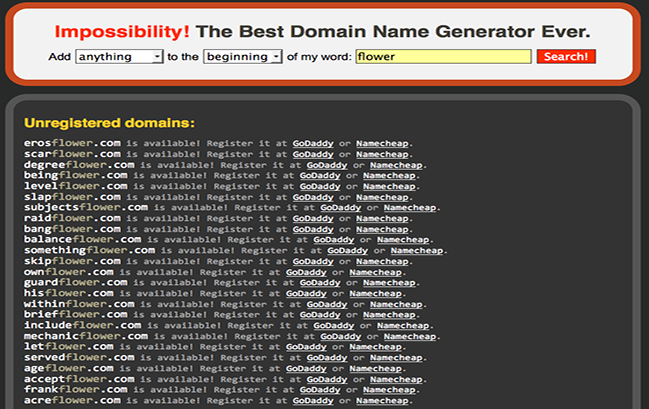Viewport: 649px width, 409px height.
Task: Open Namecheap link for subjectsflower.com
Action: pos(410,208)
